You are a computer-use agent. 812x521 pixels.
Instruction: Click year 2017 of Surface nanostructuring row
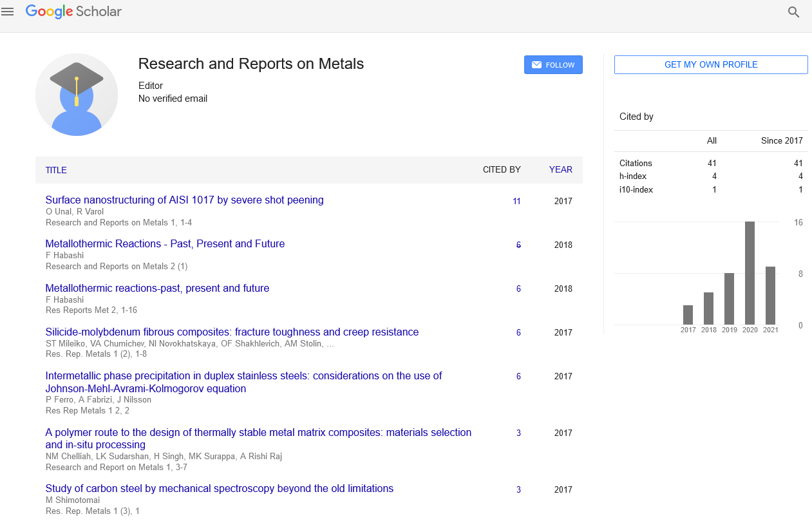563,202
